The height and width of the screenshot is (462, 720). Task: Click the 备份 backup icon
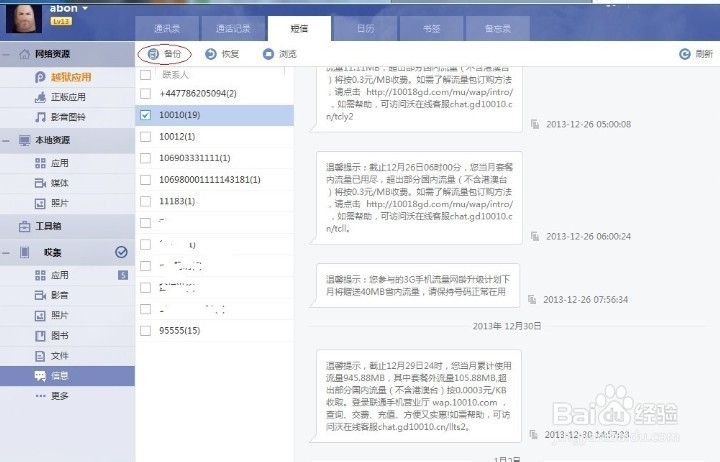coord(153,54)
